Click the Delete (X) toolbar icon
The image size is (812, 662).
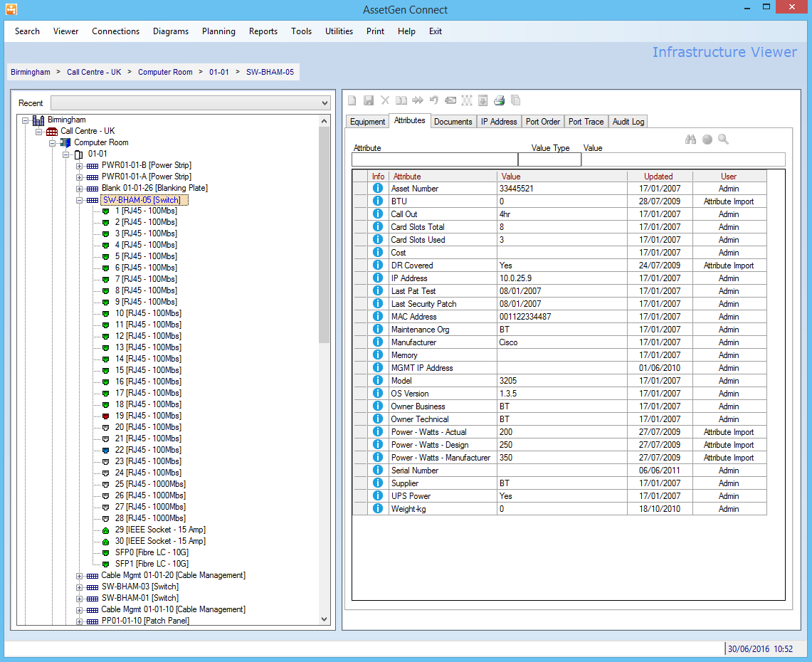pos(384,100)
